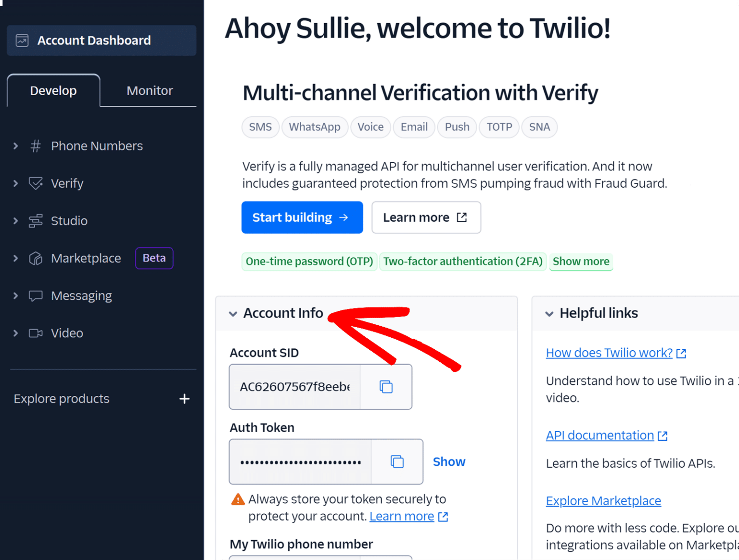
Task: Click the plus icon beside Explore products
Action: click(x=184, y=398)
